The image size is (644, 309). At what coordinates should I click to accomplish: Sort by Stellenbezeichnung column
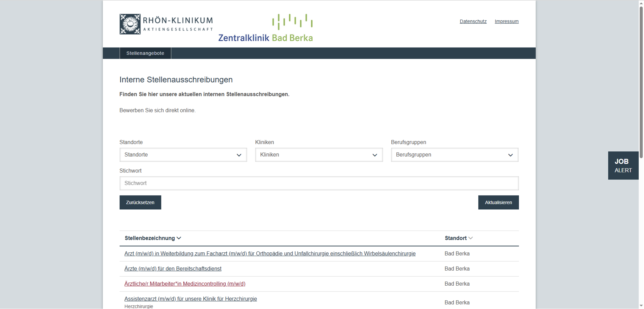point(153,238)
